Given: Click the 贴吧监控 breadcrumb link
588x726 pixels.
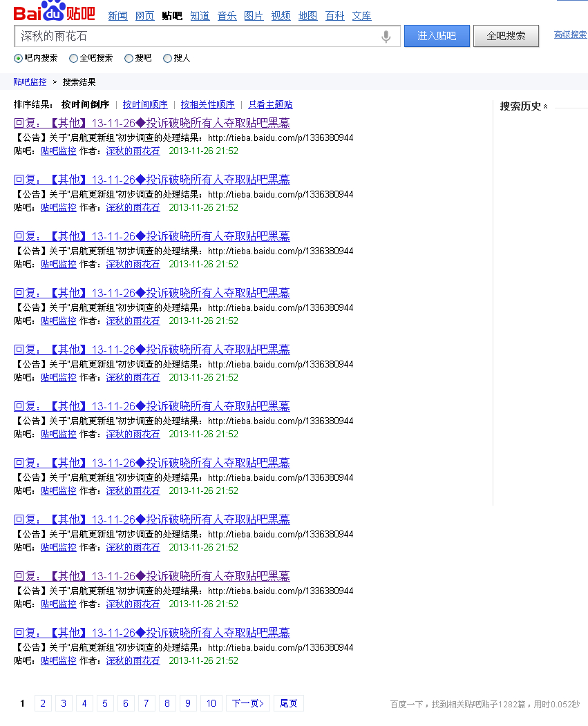Looking at the screenshot, I should point(30,82).
